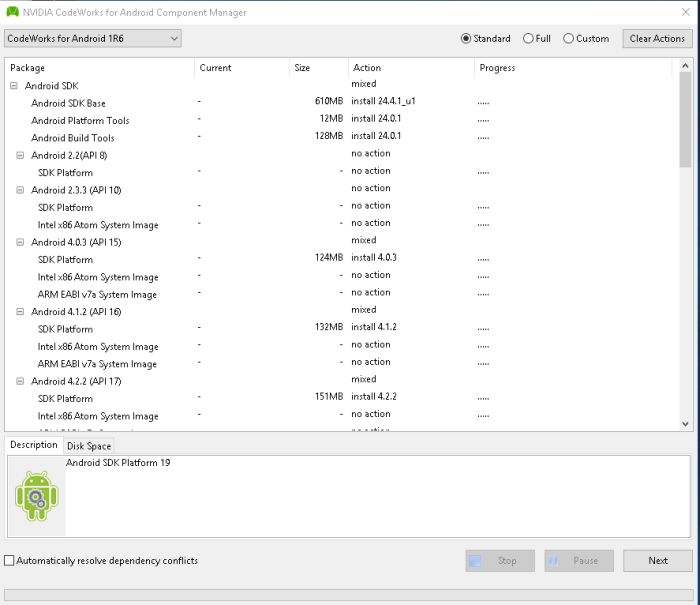Enable automatically resolve dependency conflicts
700x605 pixels.
click(9, 560)
